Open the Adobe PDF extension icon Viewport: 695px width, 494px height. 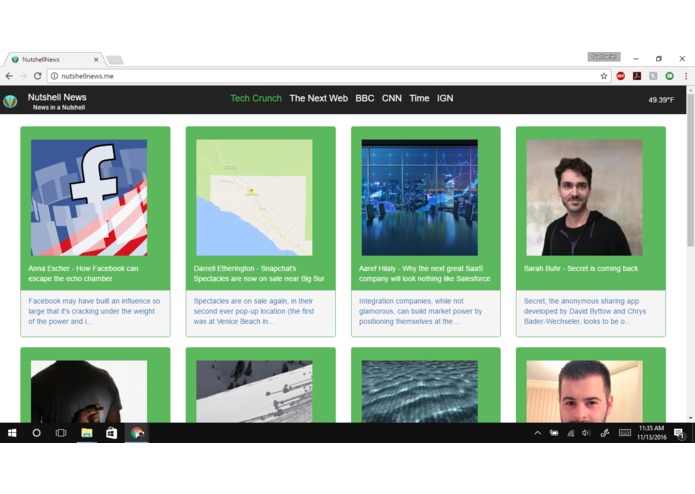[x=637, y=76]
